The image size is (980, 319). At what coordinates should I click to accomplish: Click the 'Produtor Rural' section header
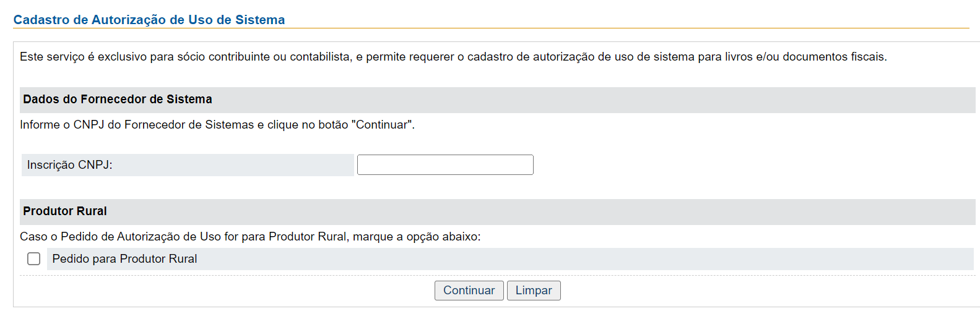65,211
